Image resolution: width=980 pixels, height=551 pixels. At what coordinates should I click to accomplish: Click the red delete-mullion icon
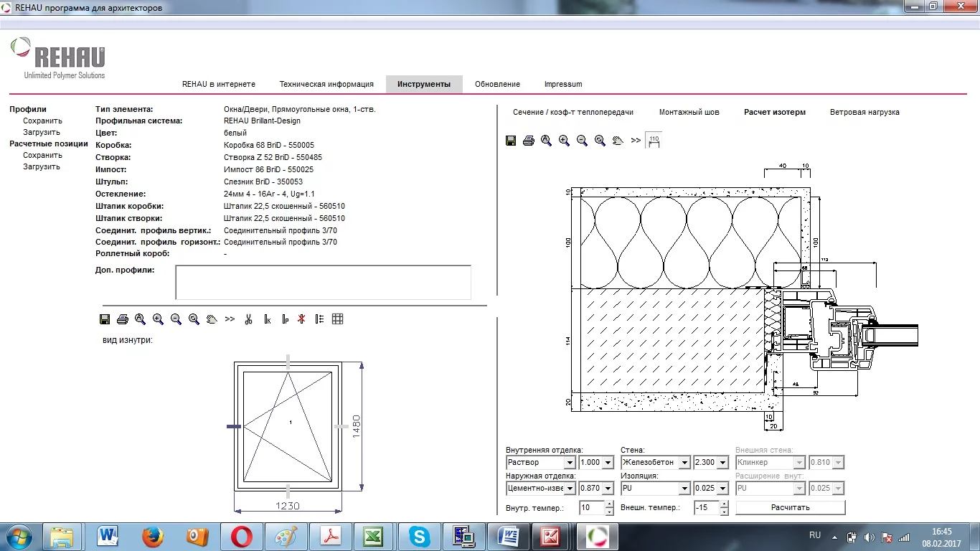click(301, 319)
